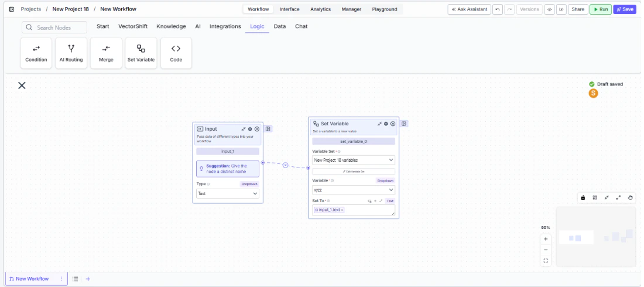
Task: Add a Set Variable node from the palette
Action: tap(141, 53)
